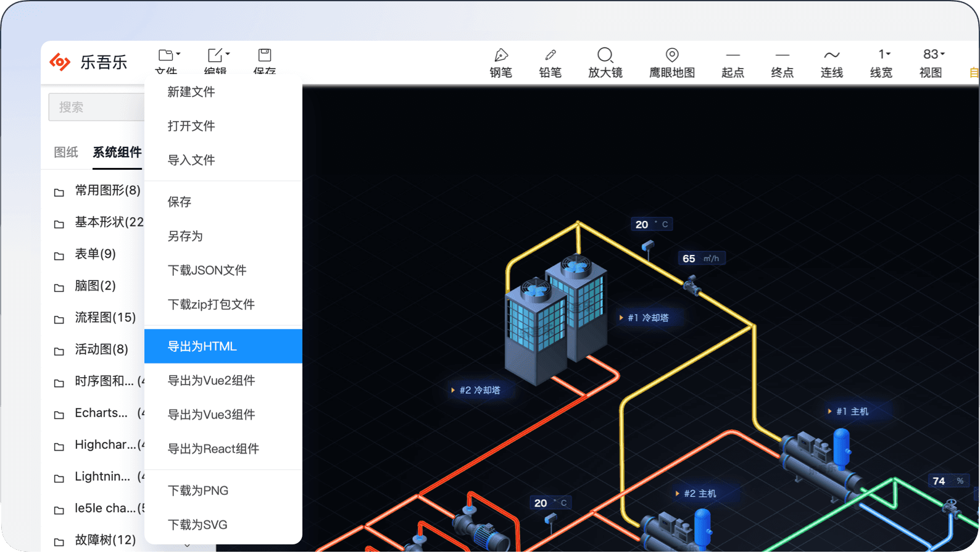Screen dimensions: 980x553
Task: Choose 下载为PNG menu option
Action: (198, 491)
